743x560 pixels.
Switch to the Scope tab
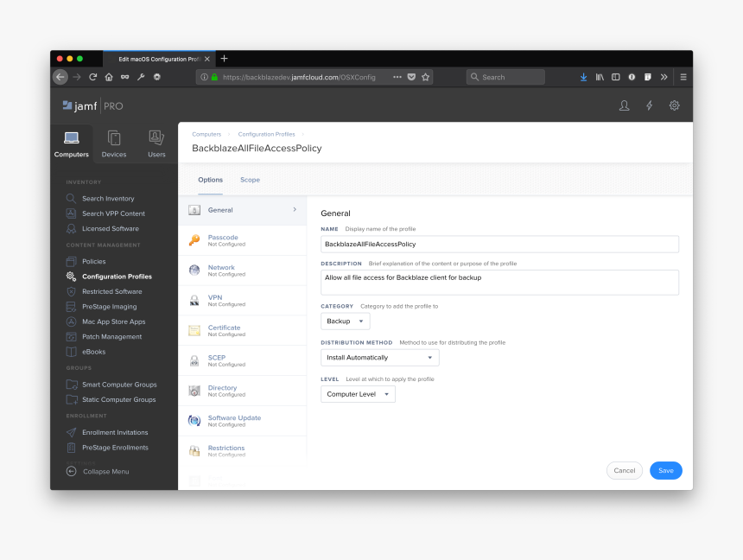coord(250,180)
